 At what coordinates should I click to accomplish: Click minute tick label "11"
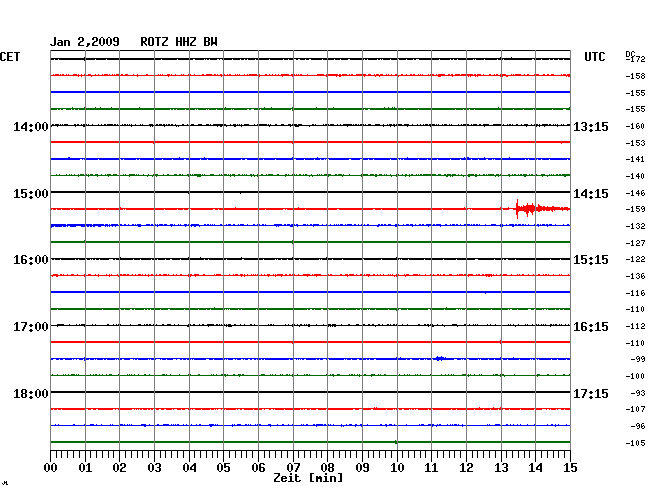pos(431,468)
